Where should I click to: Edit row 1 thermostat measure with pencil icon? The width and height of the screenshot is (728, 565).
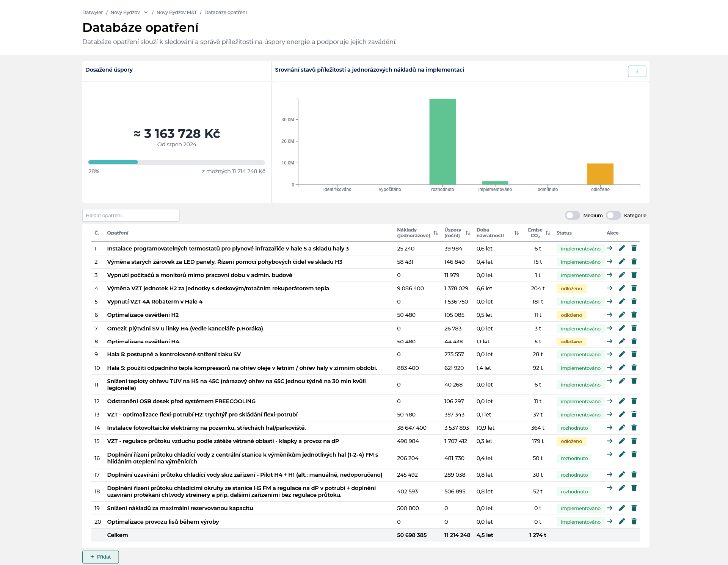[622, 248]
